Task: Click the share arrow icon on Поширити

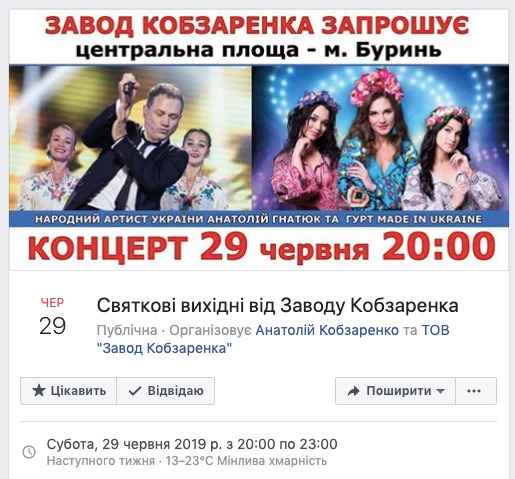Action: (353, 391)
